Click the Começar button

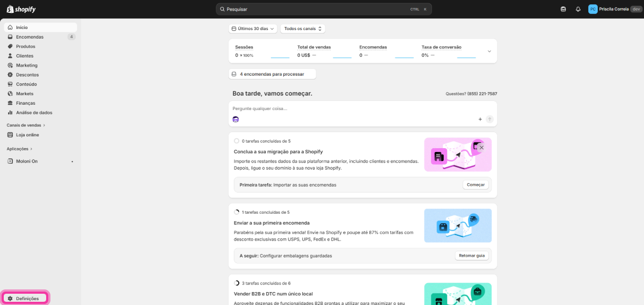pos(475,185)
